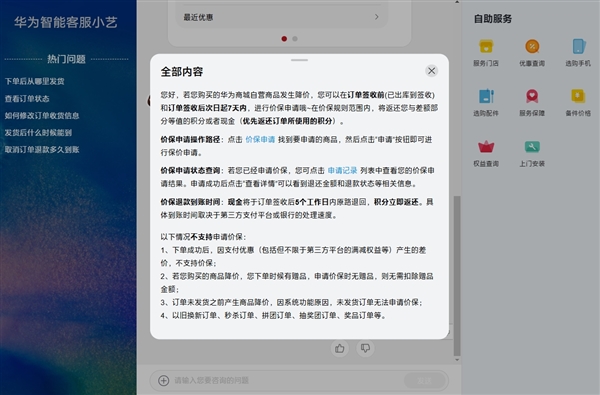This screenshot has height=395, width=600.
Task: Follow the 价保申请 link
Action: [260, 139]
